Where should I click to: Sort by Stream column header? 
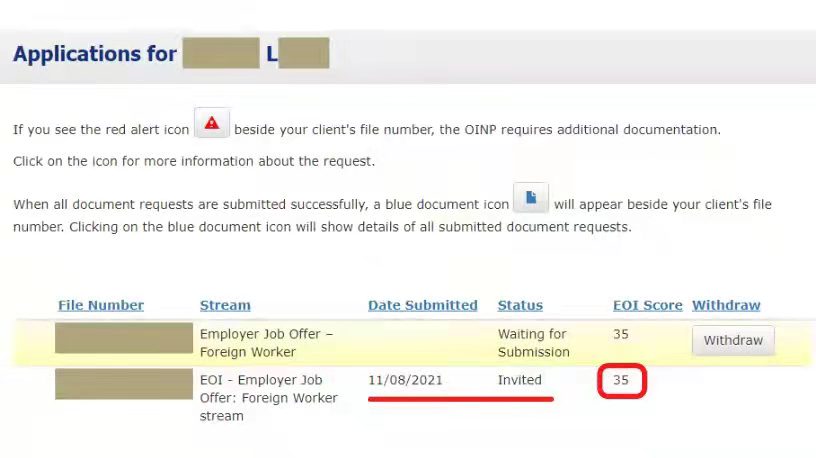click(225, 305)
